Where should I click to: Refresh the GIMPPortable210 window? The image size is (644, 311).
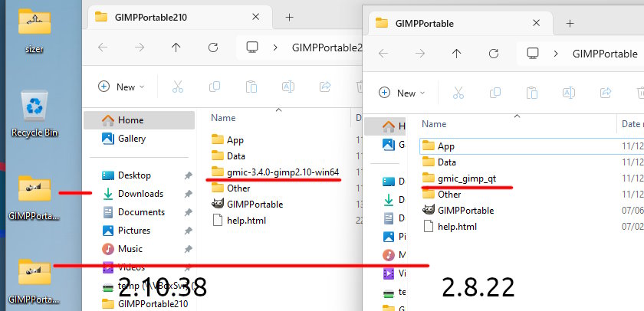(213, 47)
